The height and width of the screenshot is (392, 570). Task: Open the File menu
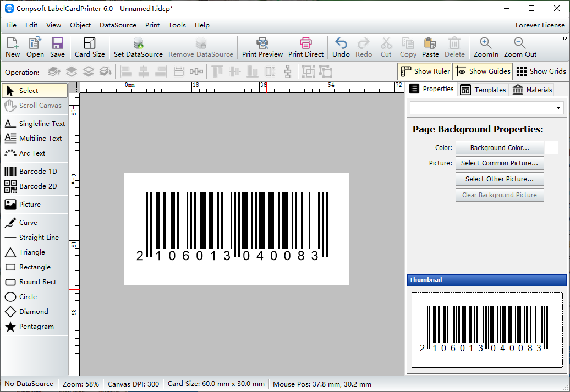click(11, 25)
